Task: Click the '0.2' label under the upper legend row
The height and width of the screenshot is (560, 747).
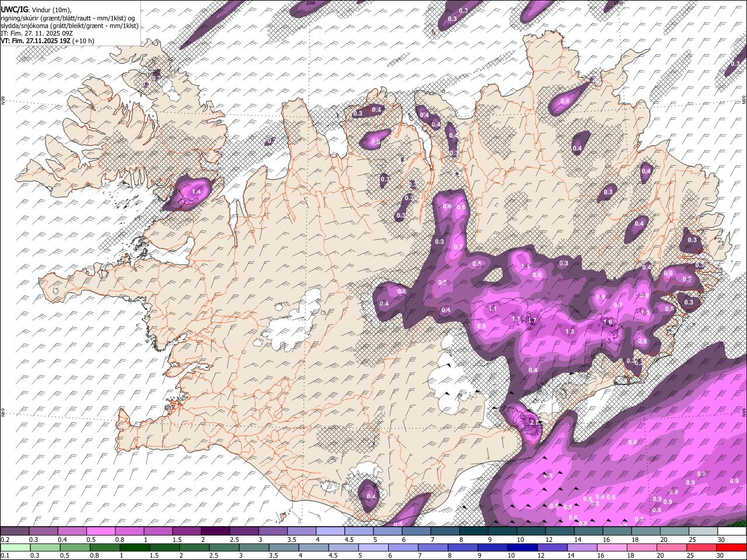Action: pos(5,540)
